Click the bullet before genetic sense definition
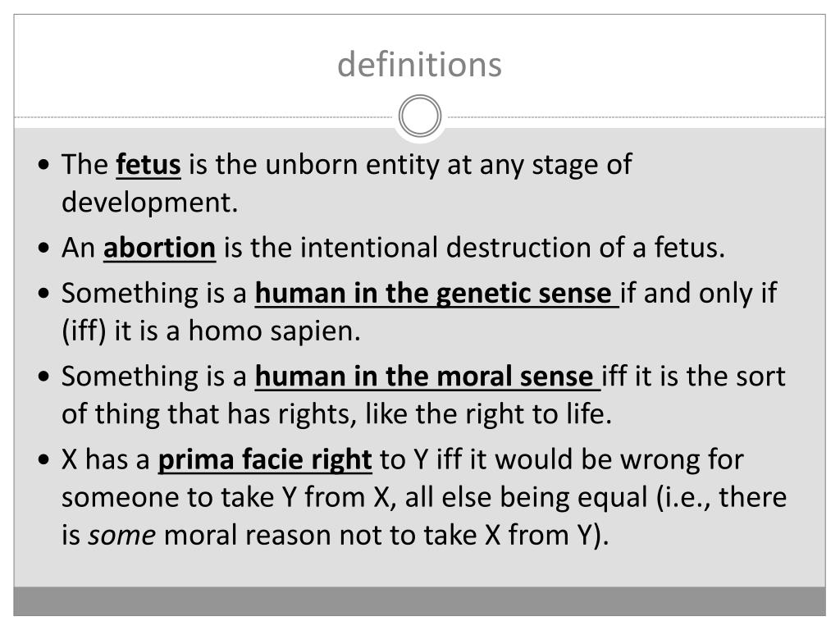Viewport: 840px width, 630px height. (x=44, y=294)
